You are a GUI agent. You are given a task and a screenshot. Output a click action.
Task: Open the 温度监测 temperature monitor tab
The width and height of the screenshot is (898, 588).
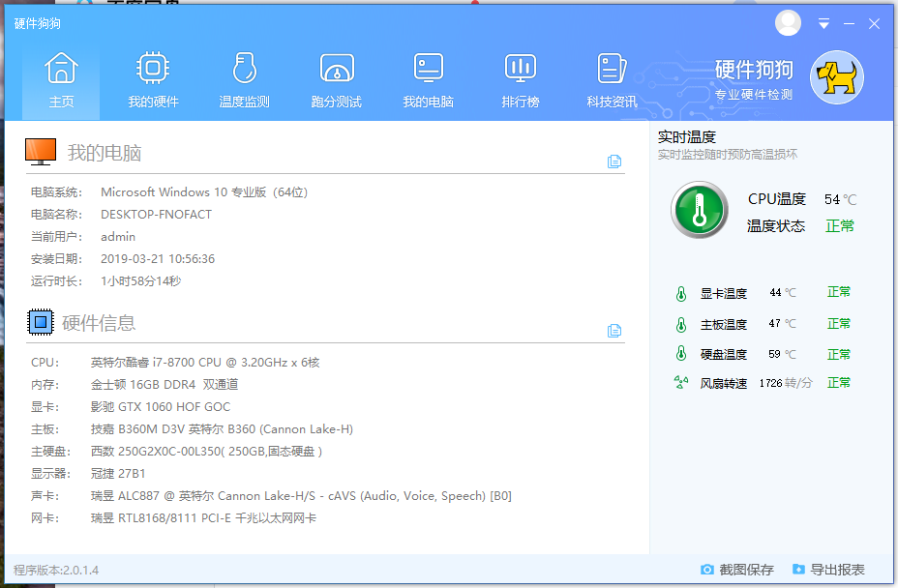coord(245,80)
